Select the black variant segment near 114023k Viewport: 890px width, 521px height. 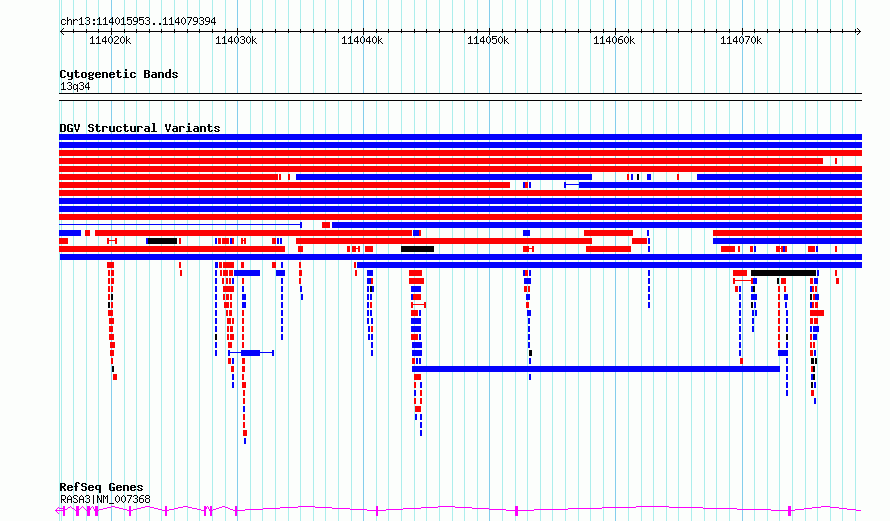(162, 241)
